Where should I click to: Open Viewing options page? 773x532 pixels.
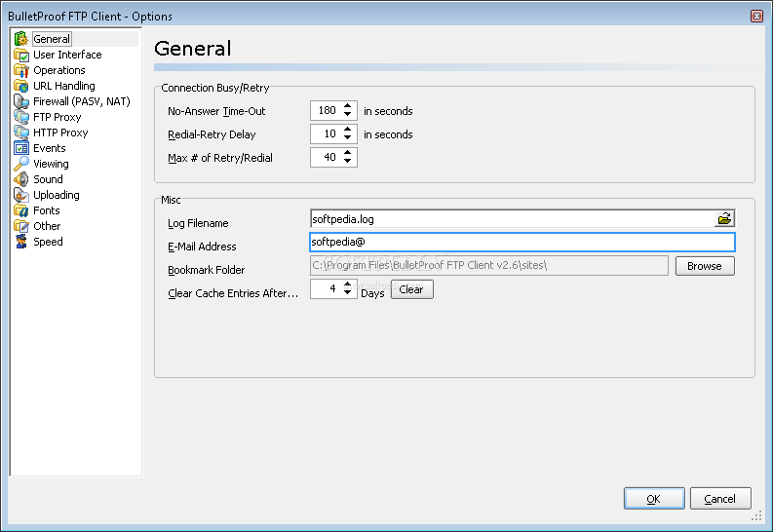[51, 164]
